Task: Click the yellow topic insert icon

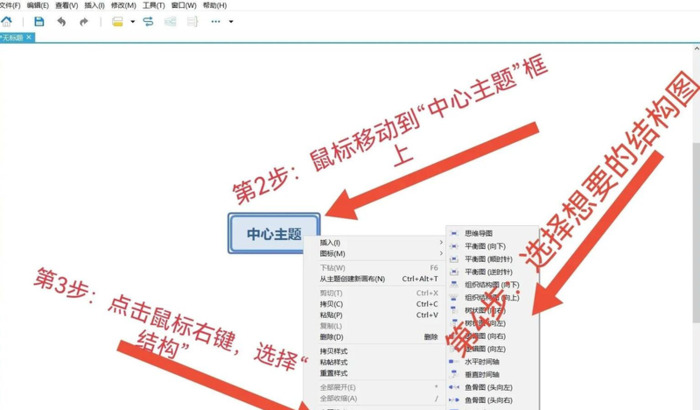Action: point(117,21)
